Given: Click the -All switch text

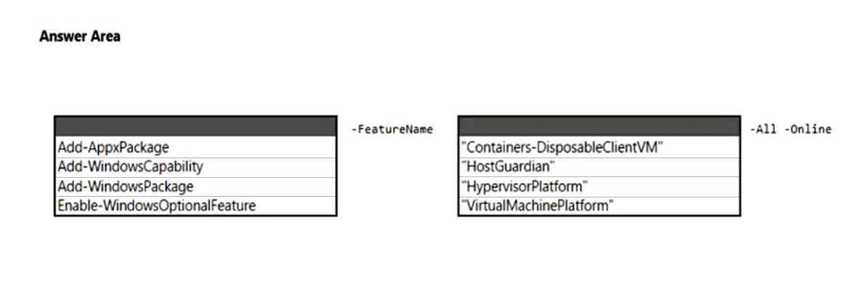Looking at the screenshot, I should 764,129.
